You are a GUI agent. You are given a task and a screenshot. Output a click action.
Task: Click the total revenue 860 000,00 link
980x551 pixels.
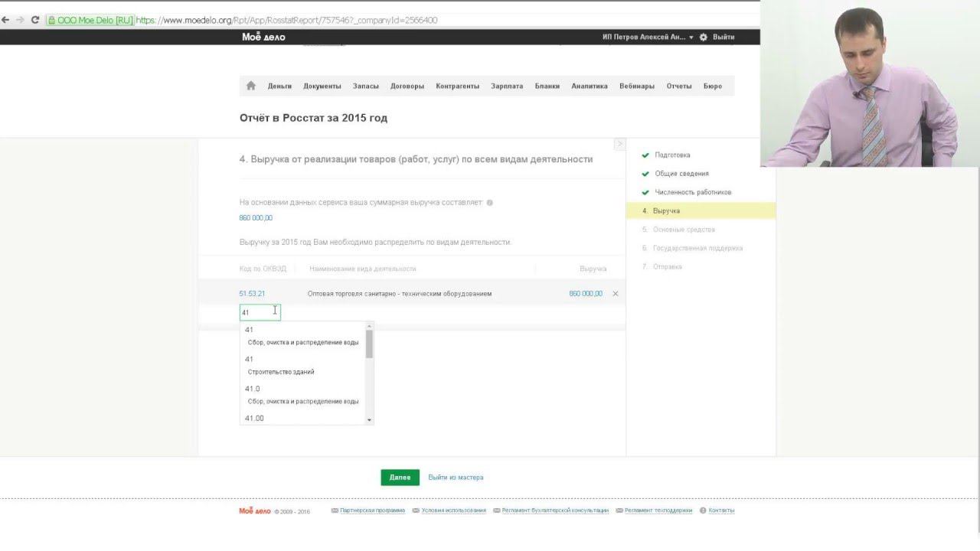(x=256, y=218)
